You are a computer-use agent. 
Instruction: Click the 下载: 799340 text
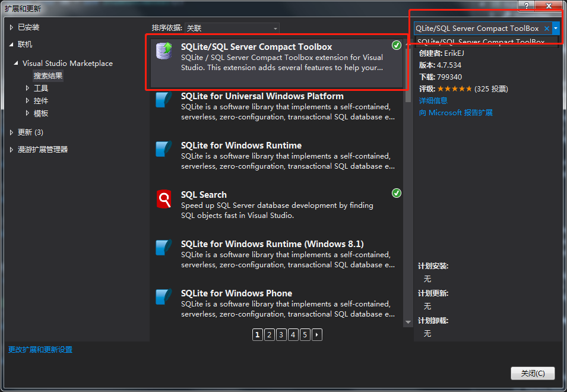(441, 77)
